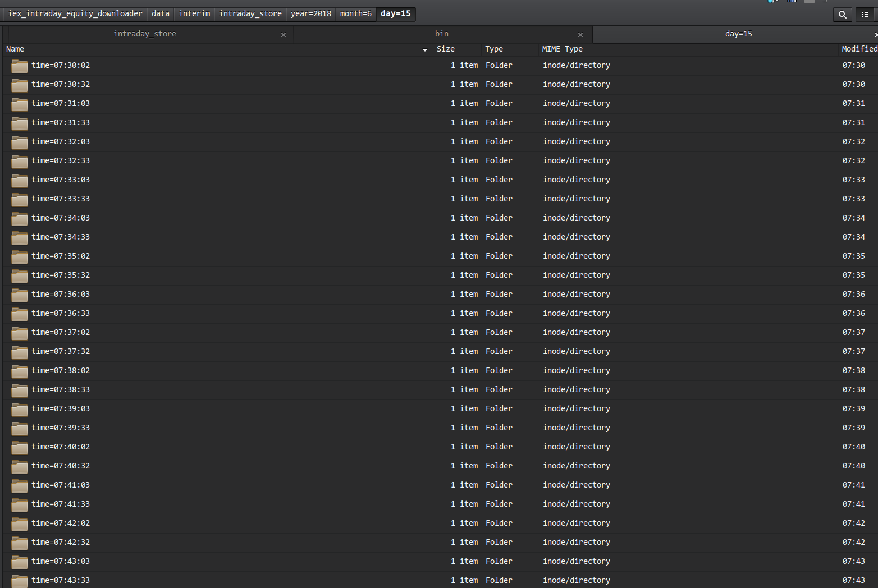This screenshot has height=588, width=878.
Task: Close the bin tab
Action: [580, 35]
